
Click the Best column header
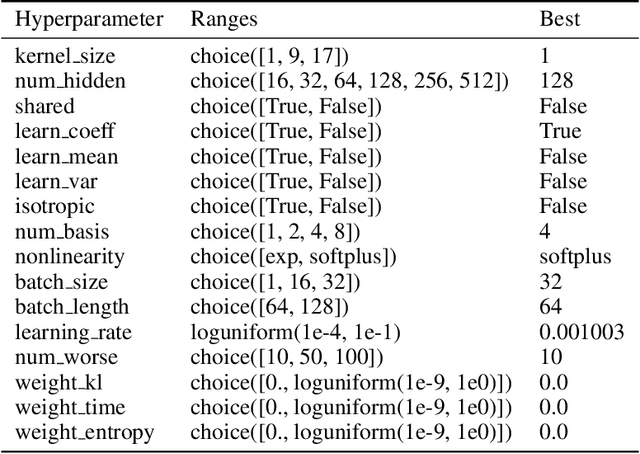[560, 20]
